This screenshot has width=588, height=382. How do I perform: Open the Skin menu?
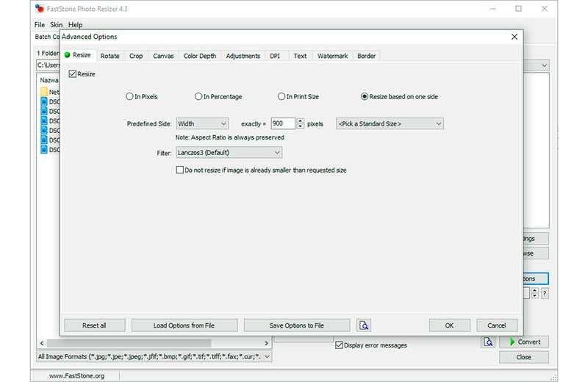pos(57,25)
